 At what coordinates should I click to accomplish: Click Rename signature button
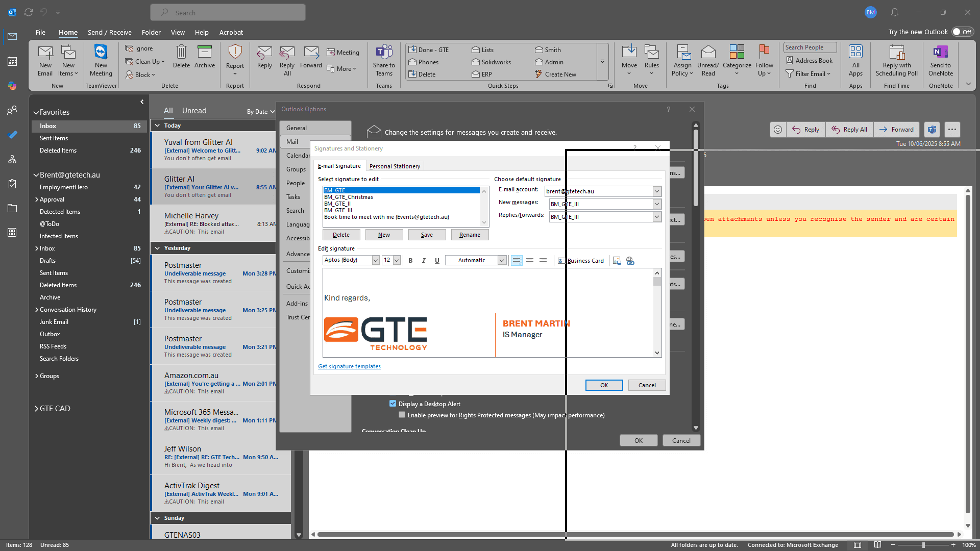tap(470, 235)
